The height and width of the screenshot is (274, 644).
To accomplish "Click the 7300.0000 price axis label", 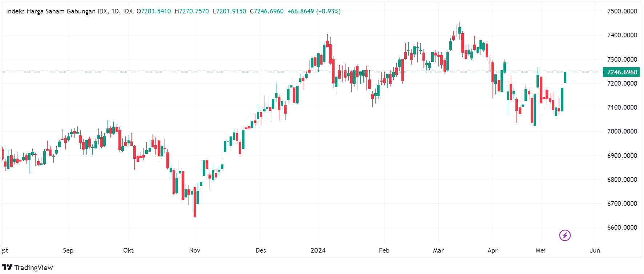I will pyautogui.click(x=622, y=59).
